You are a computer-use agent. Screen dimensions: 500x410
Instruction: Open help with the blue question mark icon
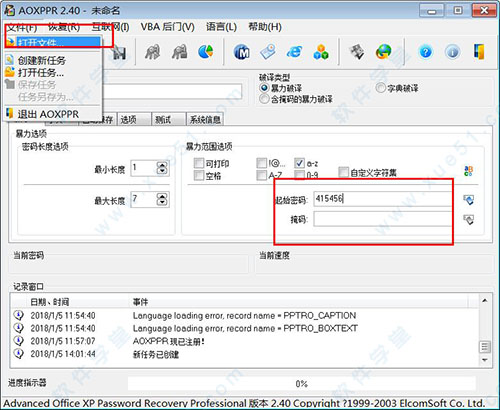tap(426, 52)
